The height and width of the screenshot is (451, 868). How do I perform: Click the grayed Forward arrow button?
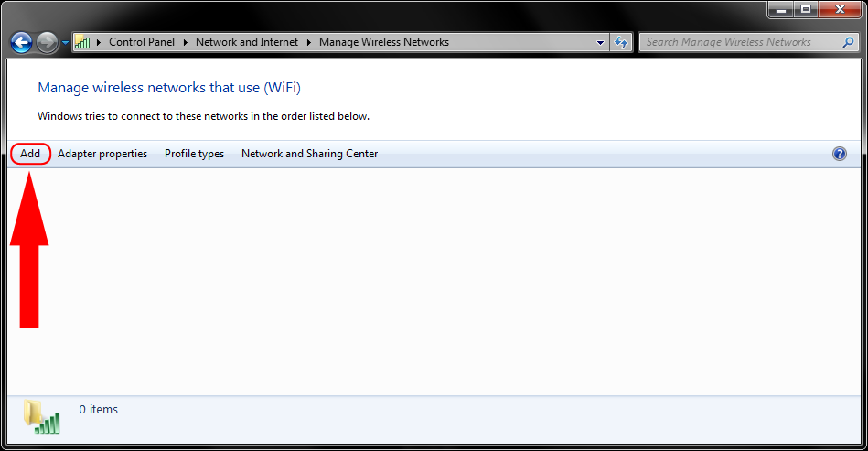47,43
